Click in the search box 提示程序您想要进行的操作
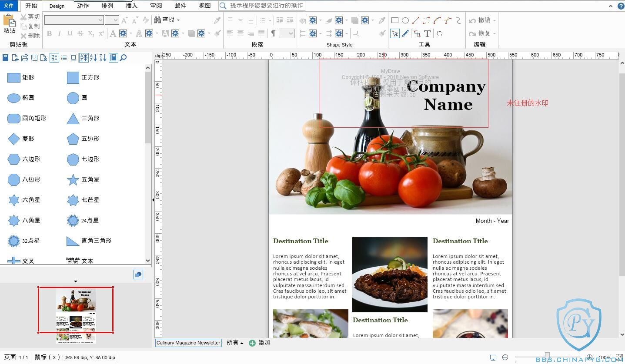The image size is (625, 364). [x=261, y=6]
